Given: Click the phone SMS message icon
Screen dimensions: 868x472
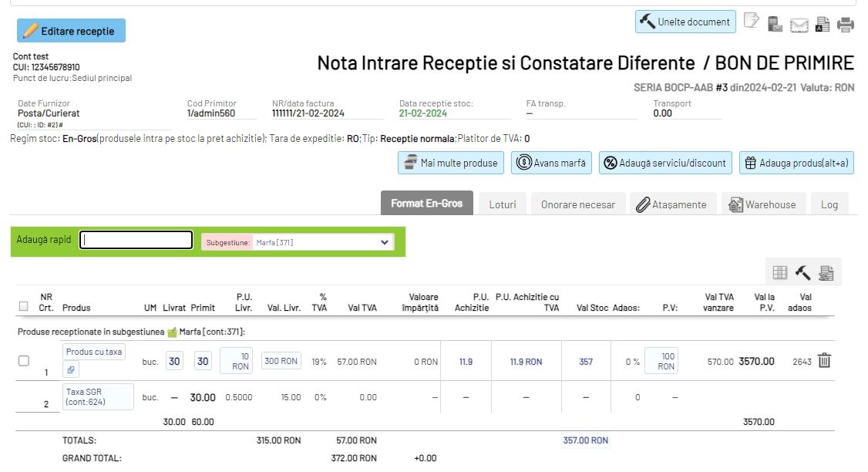Looking at the screenshot, I should point(775,25).
